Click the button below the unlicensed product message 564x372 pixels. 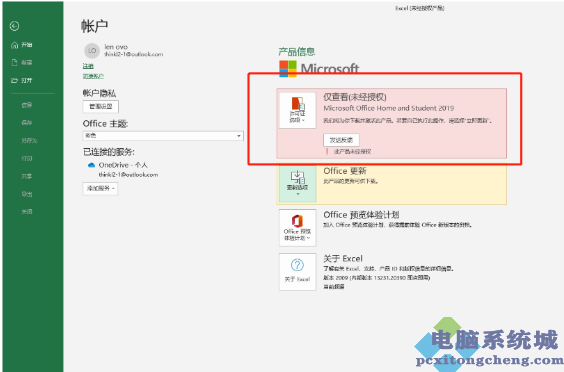341,140
